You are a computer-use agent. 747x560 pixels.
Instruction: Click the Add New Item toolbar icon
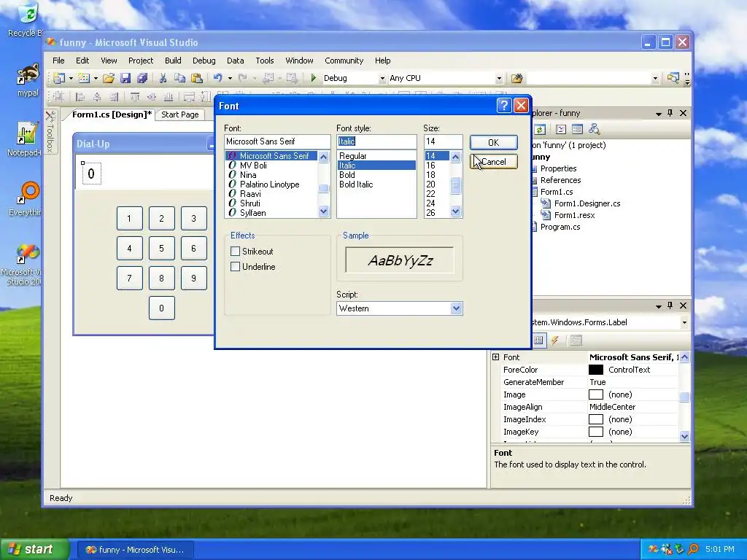[84, 78]
